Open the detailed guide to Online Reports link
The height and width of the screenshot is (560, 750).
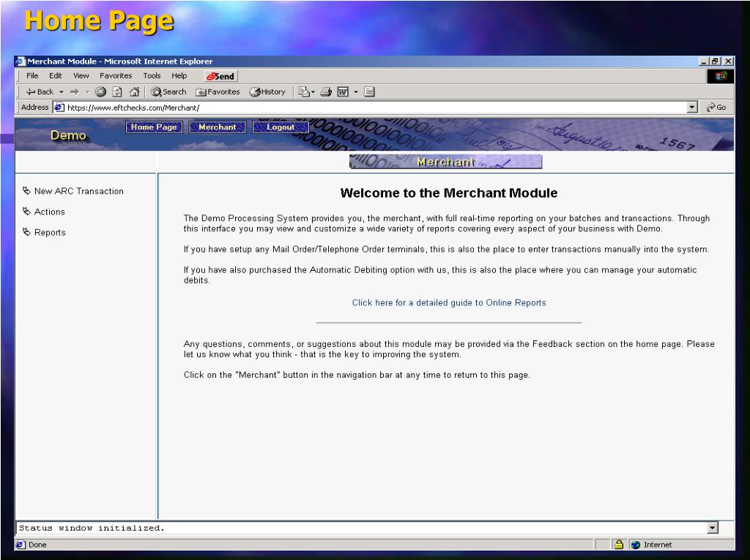(x=449, y=303)
